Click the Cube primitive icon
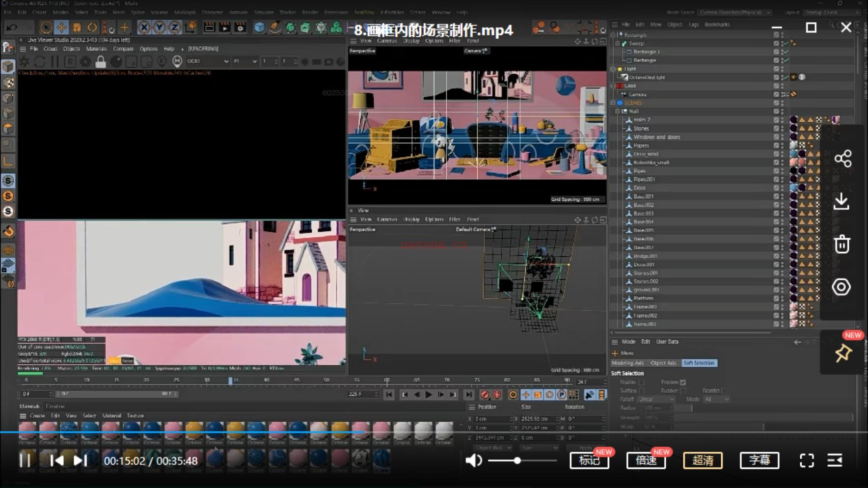Screen dimensions: 868x488 [259, 27]
